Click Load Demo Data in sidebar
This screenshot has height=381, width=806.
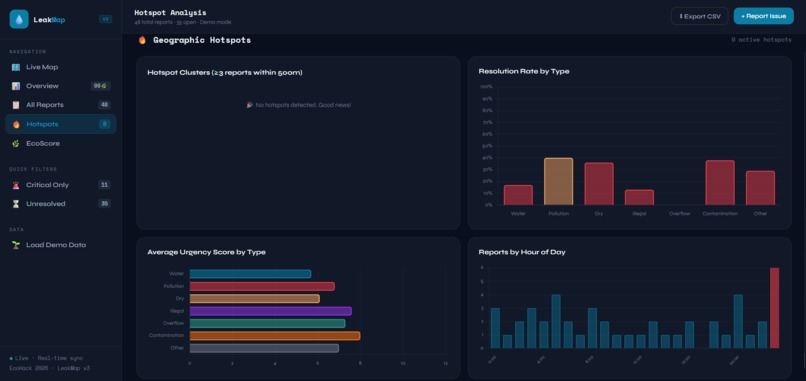click(61, 245)
